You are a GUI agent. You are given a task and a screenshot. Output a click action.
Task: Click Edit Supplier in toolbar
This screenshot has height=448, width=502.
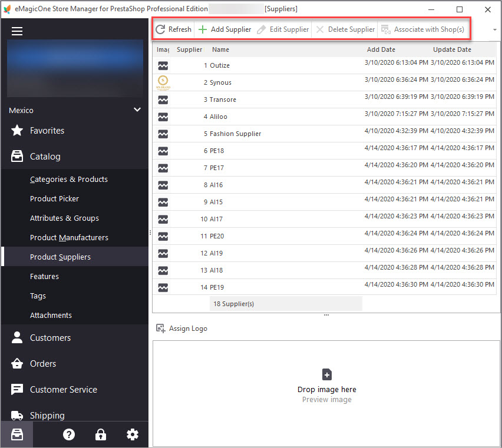click(283, 29)
